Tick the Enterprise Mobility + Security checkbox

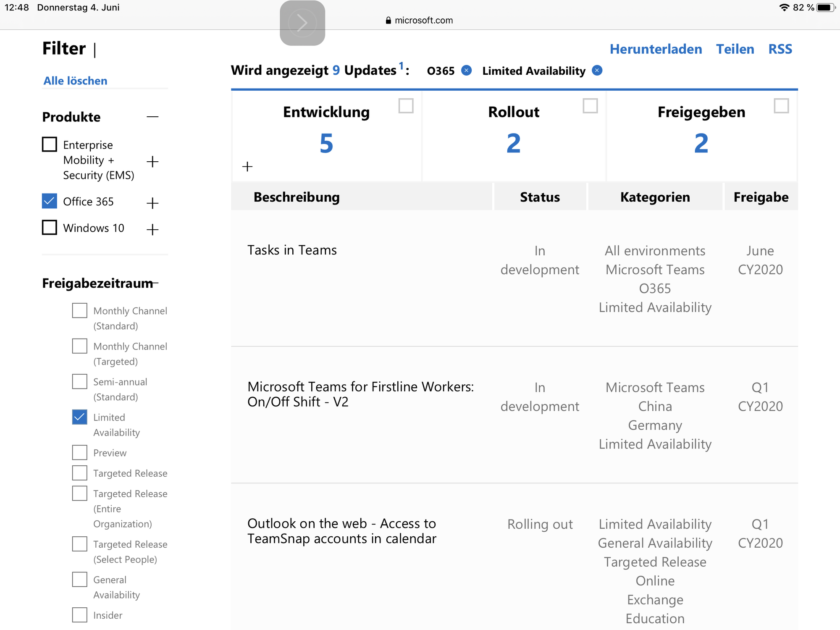[50, 144]
